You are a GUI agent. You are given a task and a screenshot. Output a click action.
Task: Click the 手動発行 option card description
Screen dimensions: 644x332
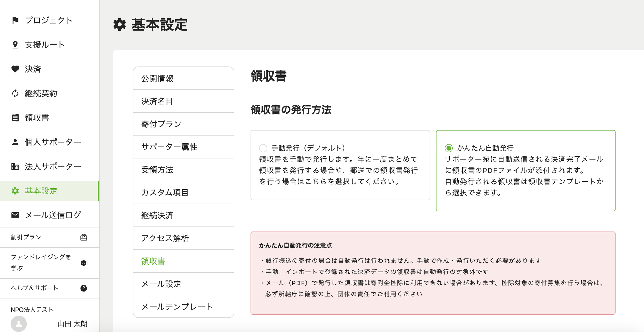click(x=338, y=170)
